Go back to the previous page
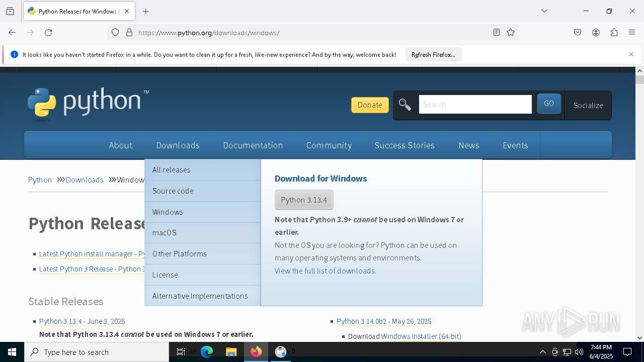Image resolution: width=644 pixels, height=362 pixels. click(x=12, y=33)
